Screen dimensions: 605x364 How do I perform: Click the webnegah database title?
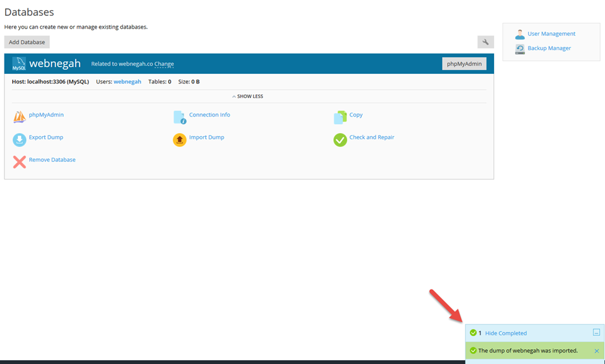[55, 64]
